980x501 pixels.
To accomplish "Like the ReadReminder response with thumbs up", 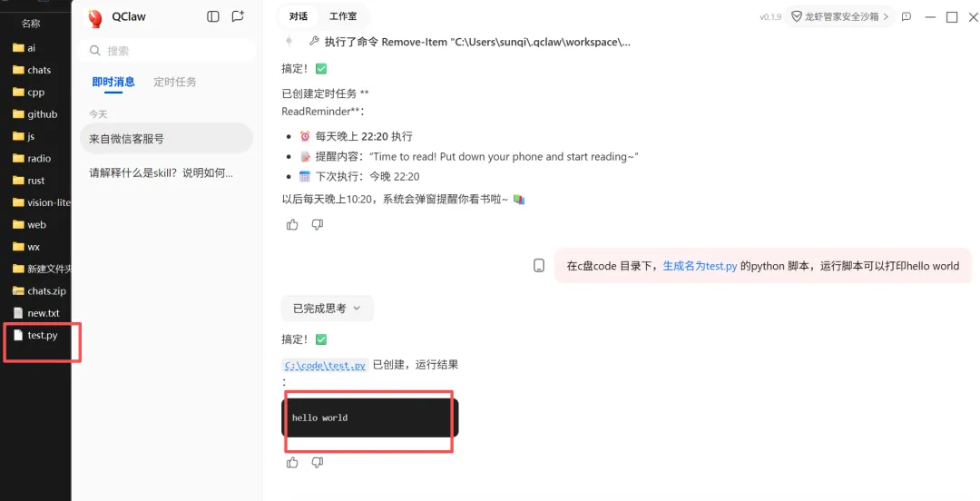I will [292, 224].
